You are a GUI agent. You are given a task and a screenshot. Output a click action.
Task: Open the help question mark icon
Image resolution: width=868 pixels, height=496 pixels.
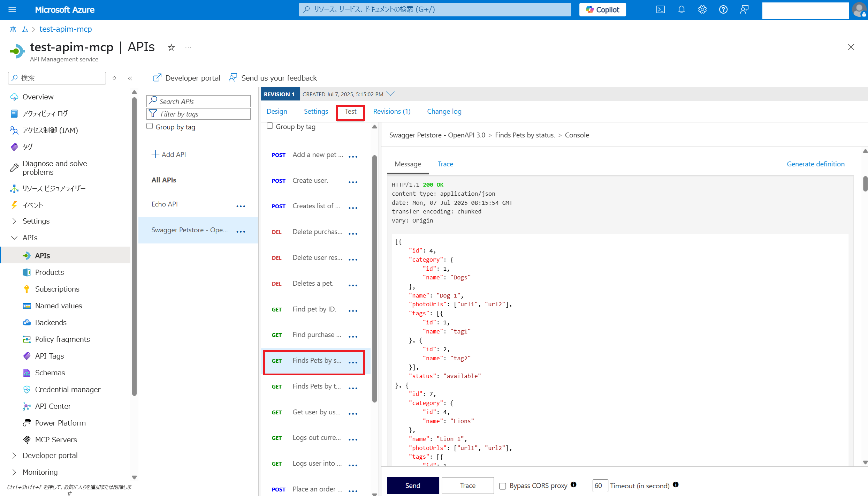[x=723, y=9]
